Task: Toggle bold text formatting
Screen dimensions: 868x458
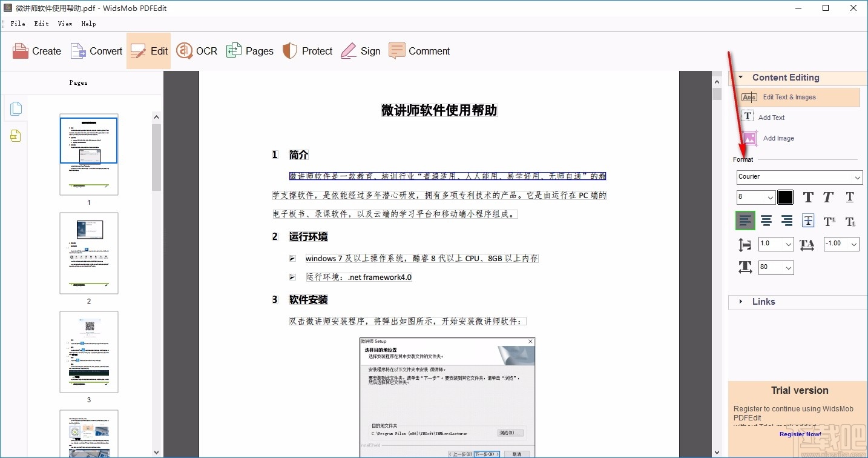Action: [x=807, y=197]
